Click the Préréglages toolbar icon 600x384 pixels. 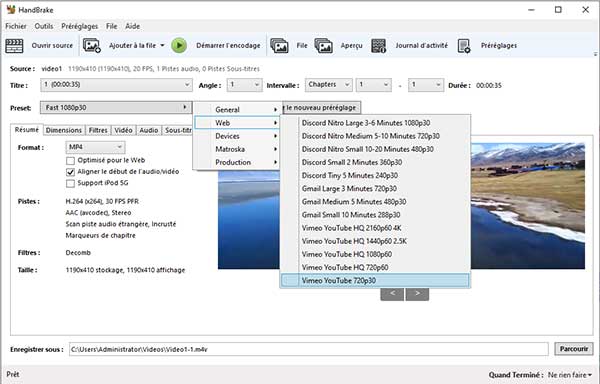(x=464, y=46)
